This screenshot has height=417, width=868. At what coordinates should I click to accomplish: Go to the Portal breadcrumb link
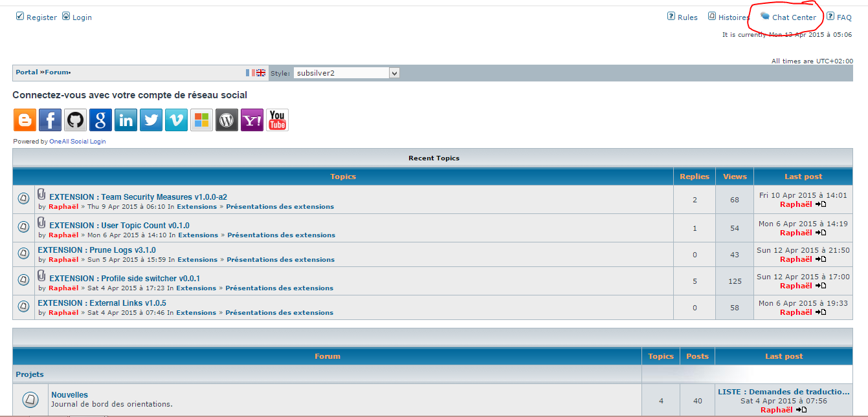click(26, 72)
